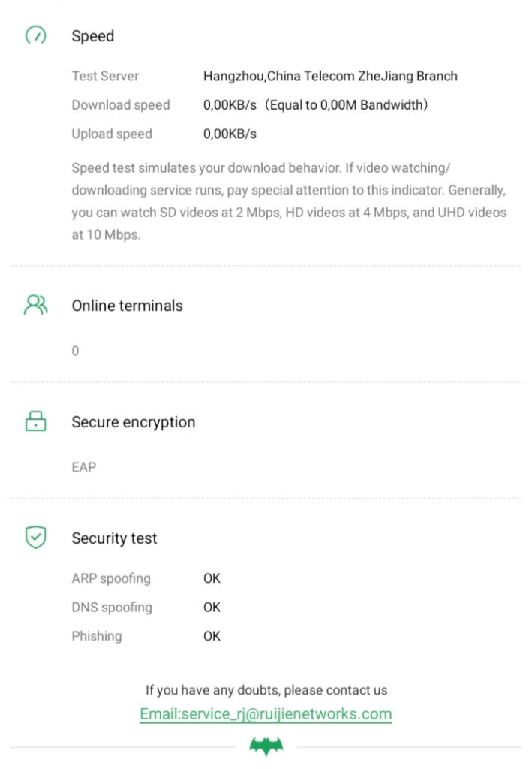Click the Security test shield icon
532x769 pixels.
[x=35, y=538]
